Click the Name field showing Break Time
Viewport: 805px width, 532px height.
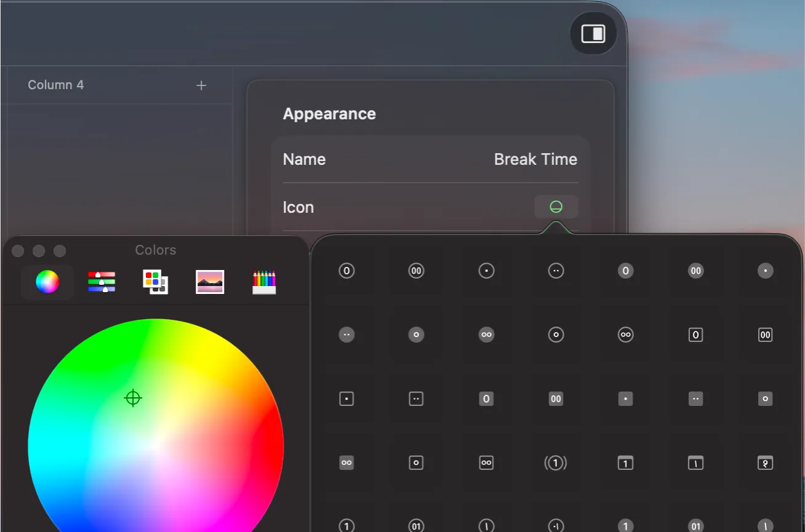[535, 159]
